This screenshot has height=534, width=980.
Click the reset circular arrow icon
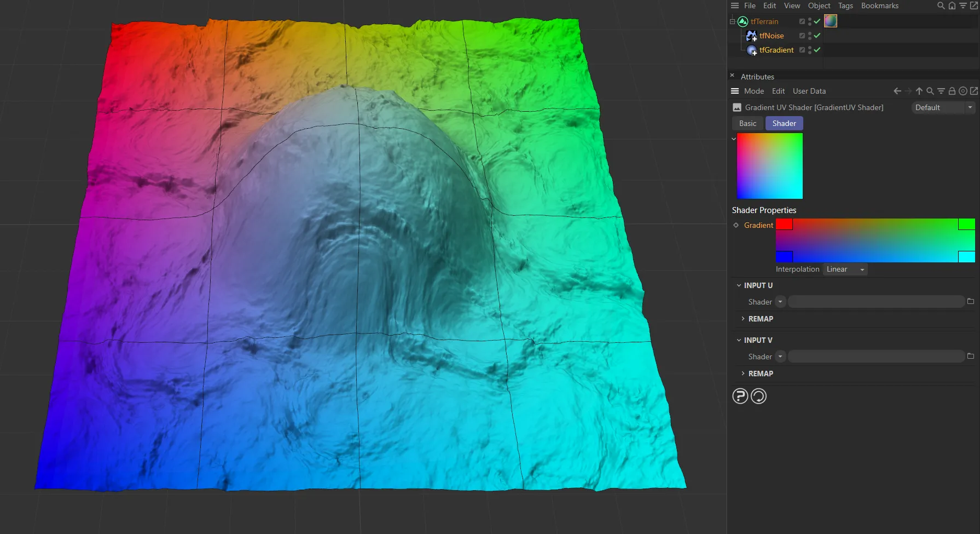(x=758, y=396)
